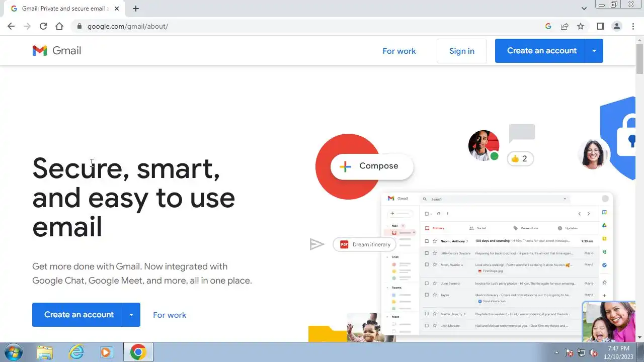Click the Google icon in the address bar

[x=548, y=26]
